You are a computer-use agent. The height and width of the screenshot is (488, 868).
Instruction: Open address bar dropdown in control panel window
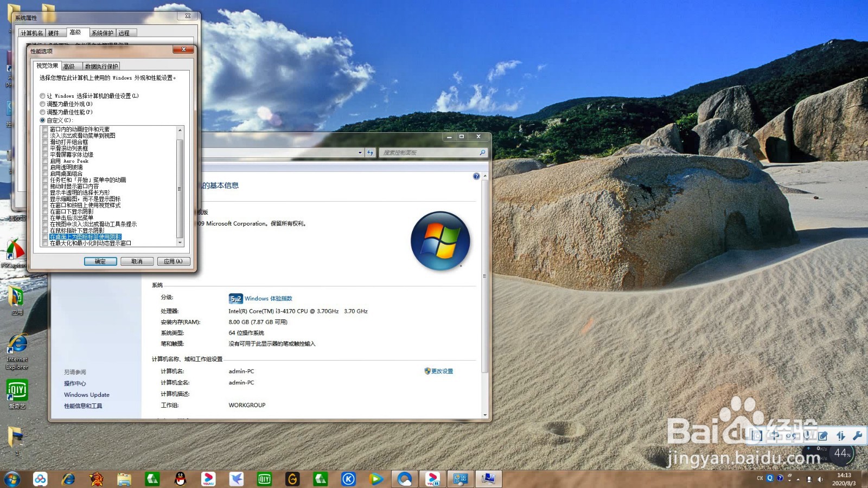click(360, 153)
